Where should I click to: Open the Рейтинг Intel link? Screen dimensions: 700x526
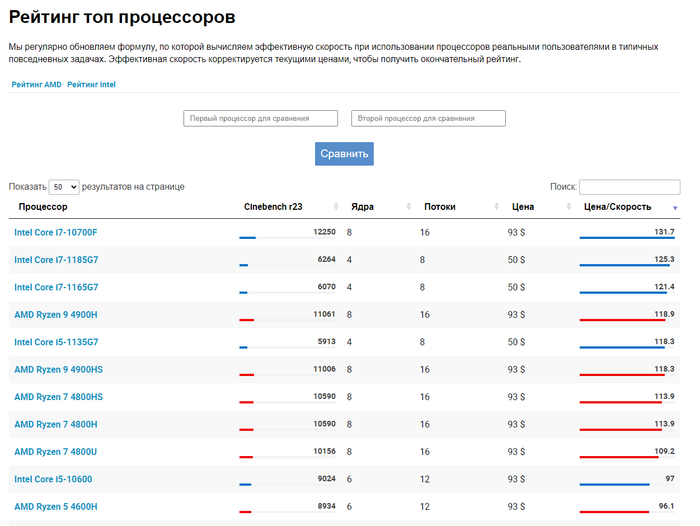click(x=91, y=84)
